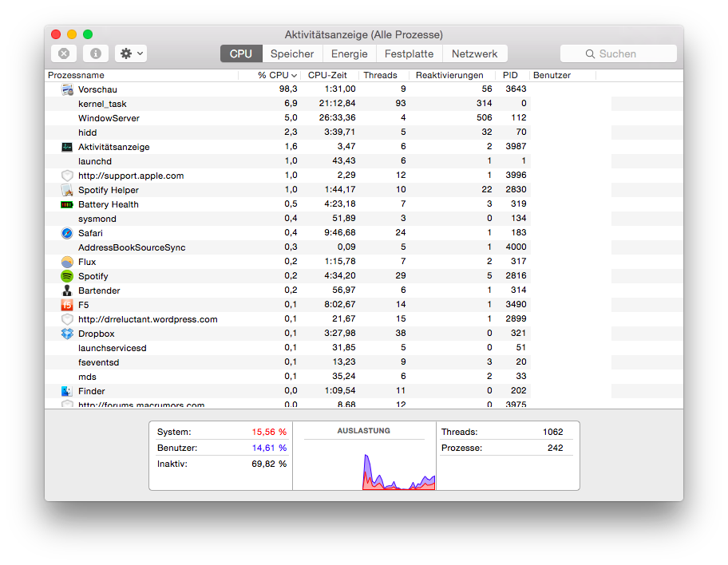Select the fseventsd process
This screenshot has width=728, height=565.
click(98, 362)
